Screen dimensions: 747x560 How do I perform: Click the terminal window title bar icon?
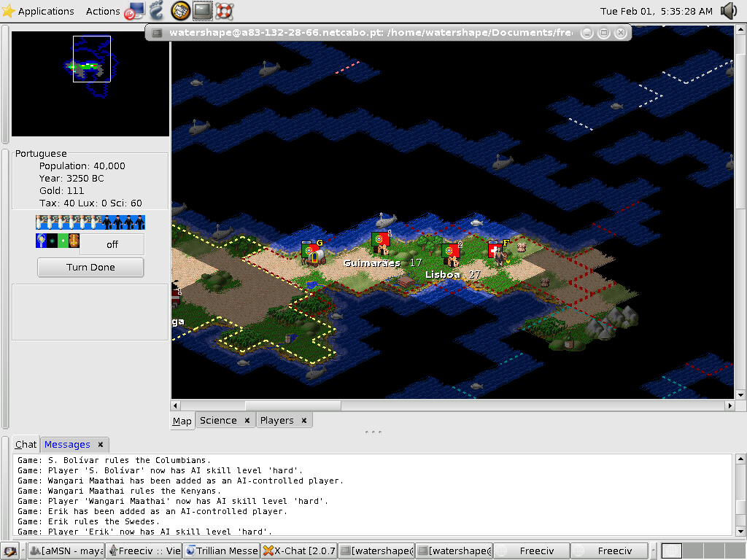[157, 33]
